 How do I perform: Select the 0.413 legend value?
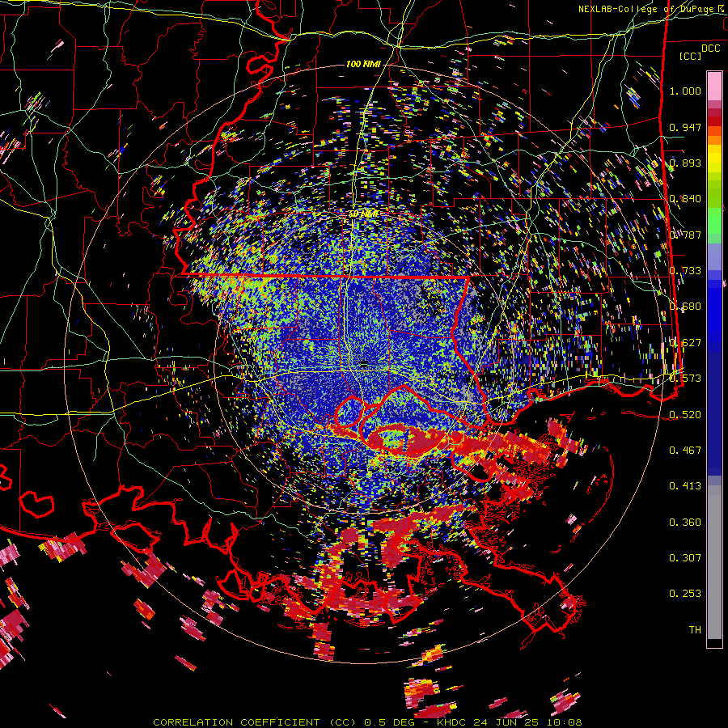pyautogui.click(x=685, y=486)
